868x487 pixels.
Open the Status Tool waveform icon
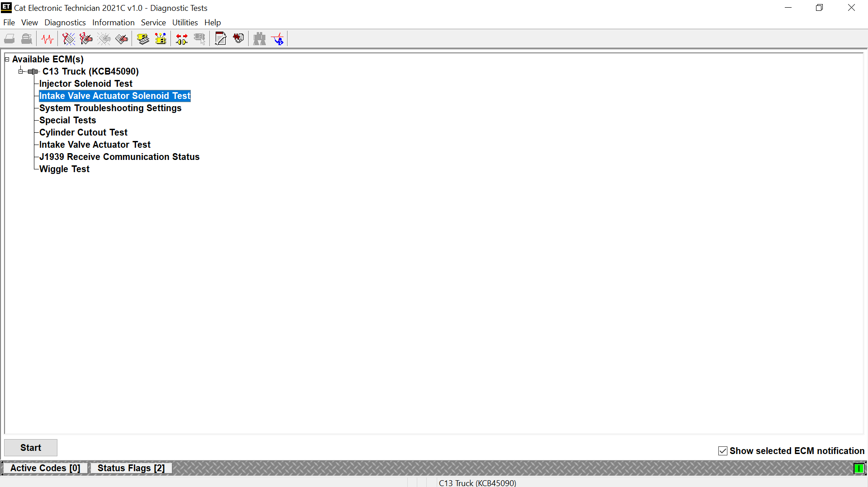47,39
